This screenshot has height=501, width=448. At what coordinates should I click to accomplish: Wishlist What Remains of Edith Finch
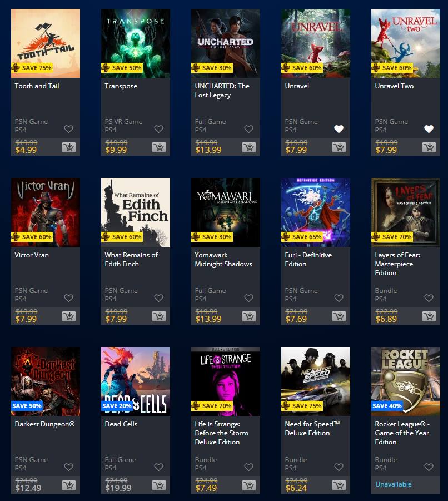[159, 298]
